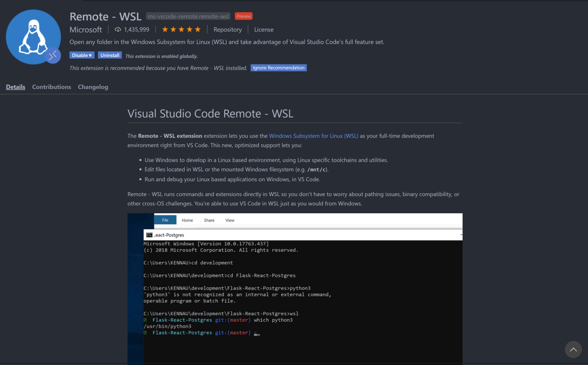Switch to the Details tab
This screenshot has width=588, height=365.
click(16, 87)
